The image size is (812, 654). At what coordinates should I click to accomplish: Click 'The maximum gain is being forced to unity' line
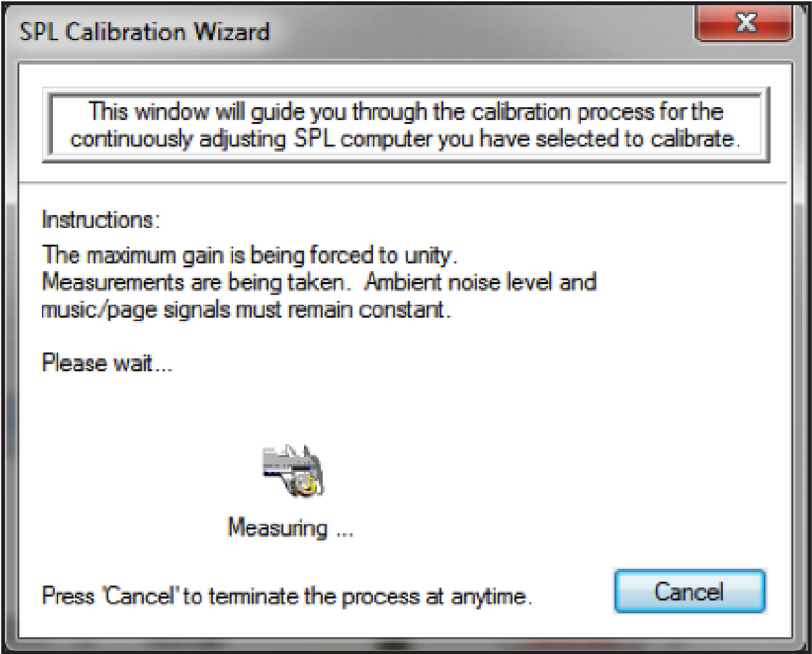click(250, 256)
